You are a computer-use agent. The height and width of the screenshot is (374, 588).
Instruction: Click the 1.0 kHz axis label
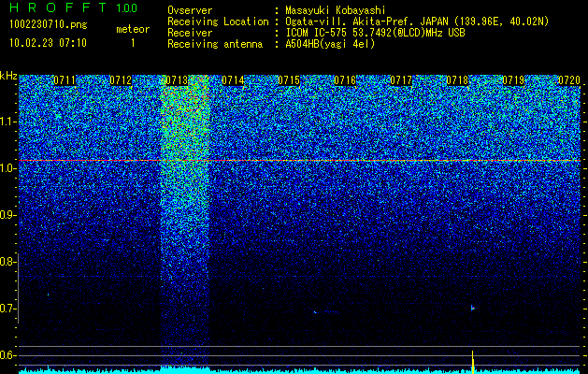coord(7,169)
